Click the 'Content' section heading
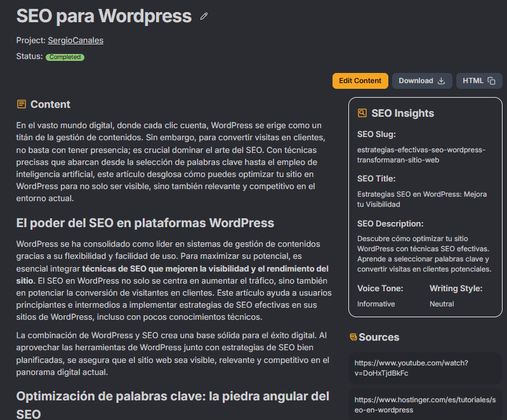The height and width of the screenshot is (420, 507). click(50, 104)
